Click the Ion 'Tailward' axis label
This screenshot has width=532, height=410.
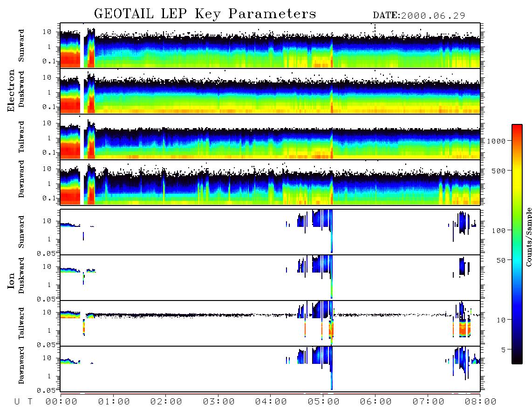tap(21, 323)
